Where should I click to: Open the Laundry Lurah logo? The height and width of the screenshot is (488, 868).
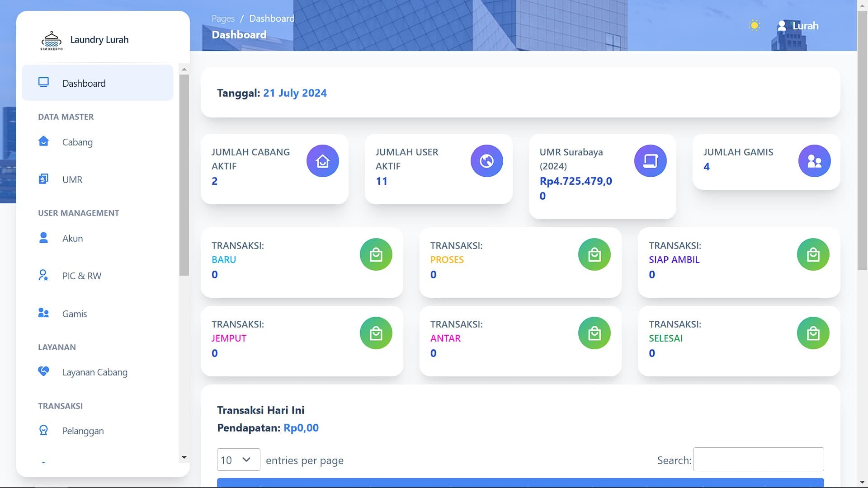click(51, 40)
